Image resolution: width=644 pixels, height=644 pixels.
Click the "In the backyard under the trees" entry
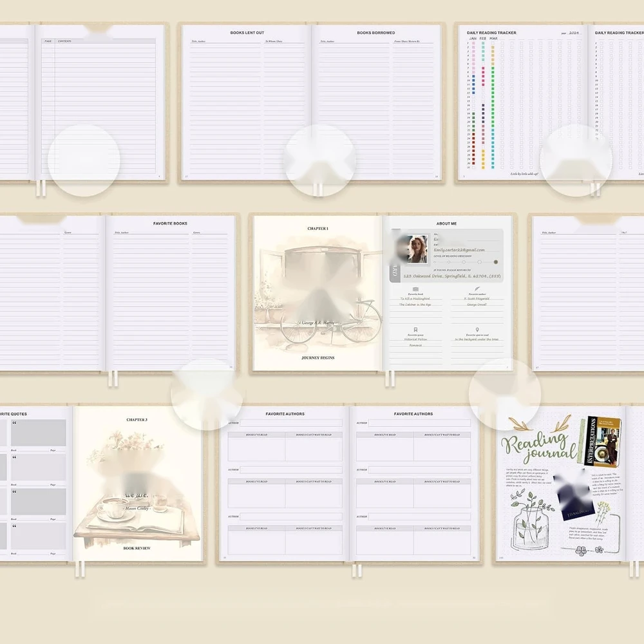point(477,339)
